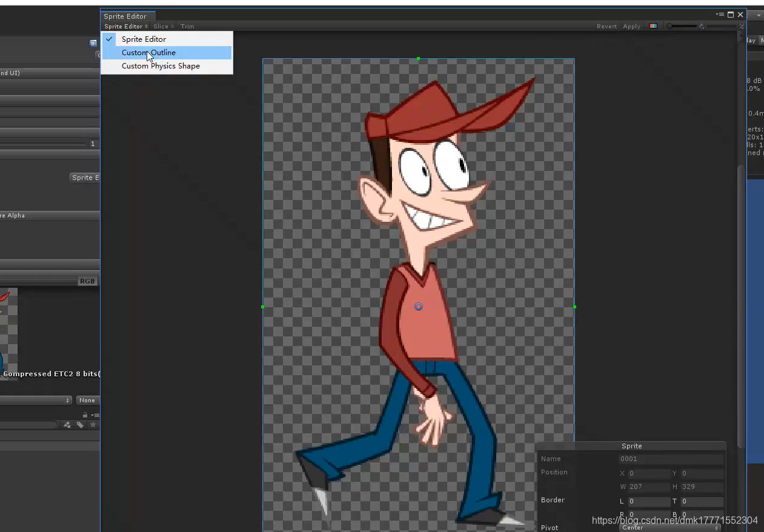Viewport: 764px width, 532px height.
Task: Open the asset bundle name dropdown arrows
Action: click(68, 401)
